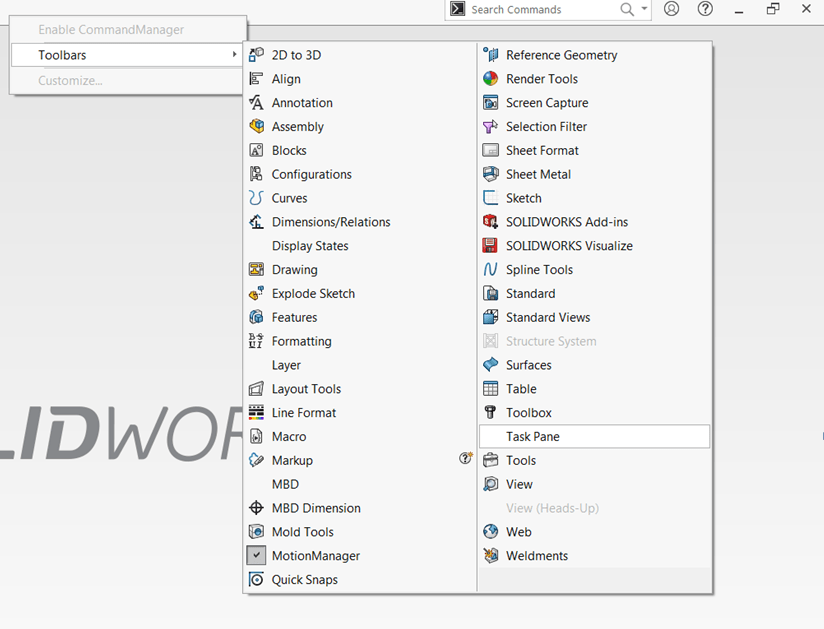Screen dimensions: 824x629
Task: Click the SOLIDWORKS Add-ins icon
Action: pos(490,222)
